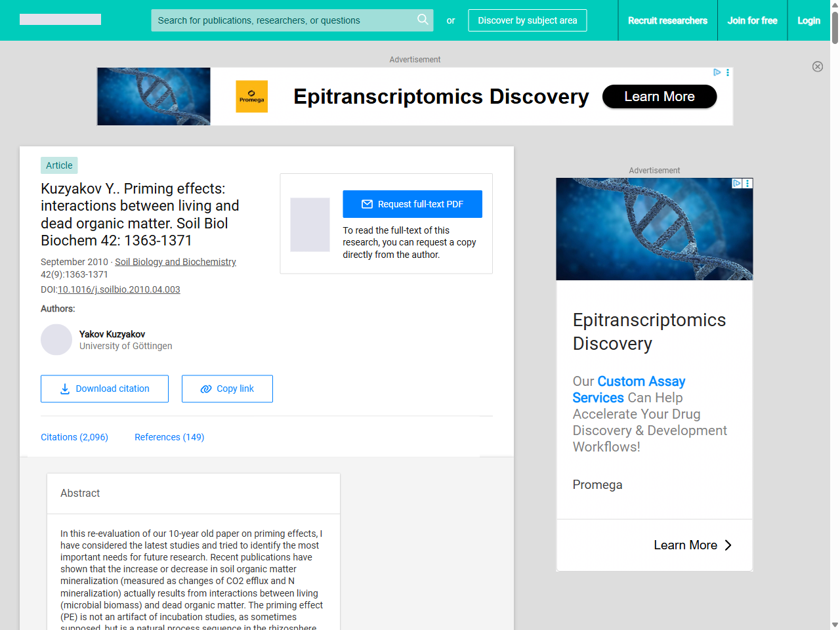Open Soil Biology and Biochemistry journal link
Screen dimensions: 840x630
click(175, 262)
